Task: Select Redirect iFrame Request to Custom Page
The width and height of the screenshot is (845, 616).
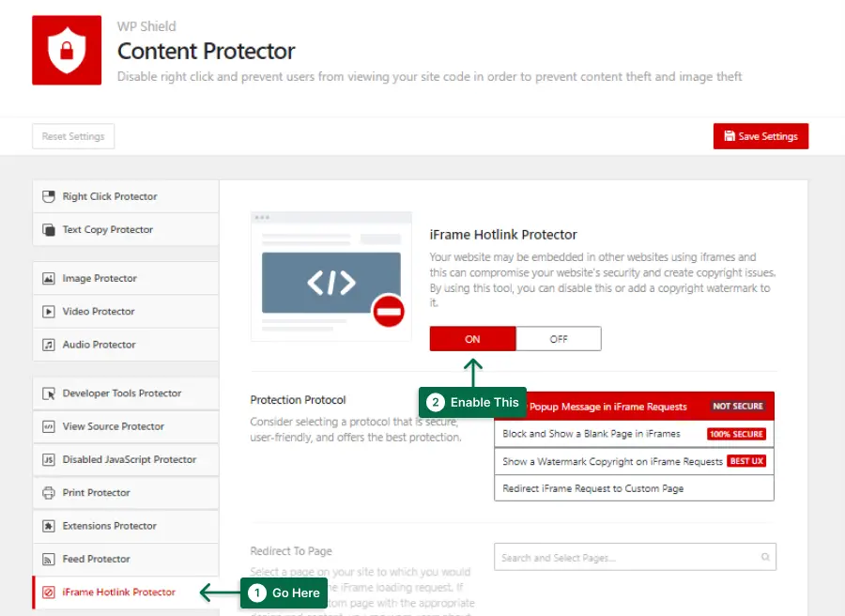Action: (634, 488)
